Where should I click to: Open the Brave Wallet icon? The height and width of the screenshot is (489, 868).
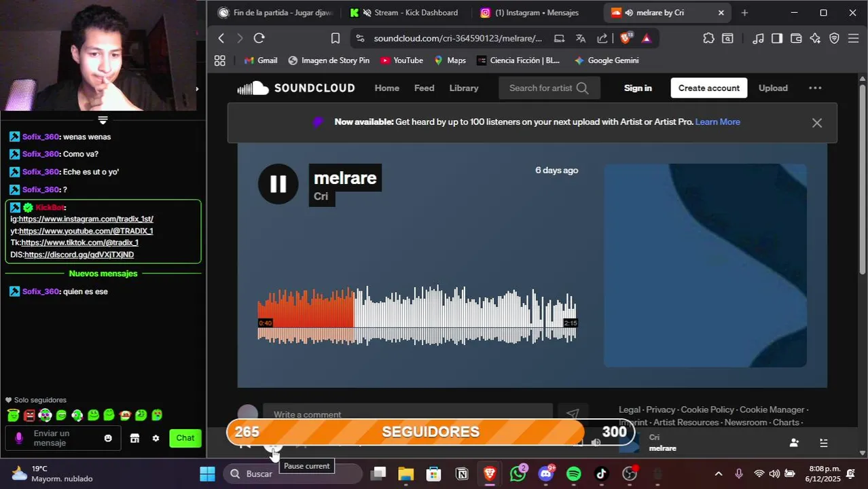click(x=796, y=39)
